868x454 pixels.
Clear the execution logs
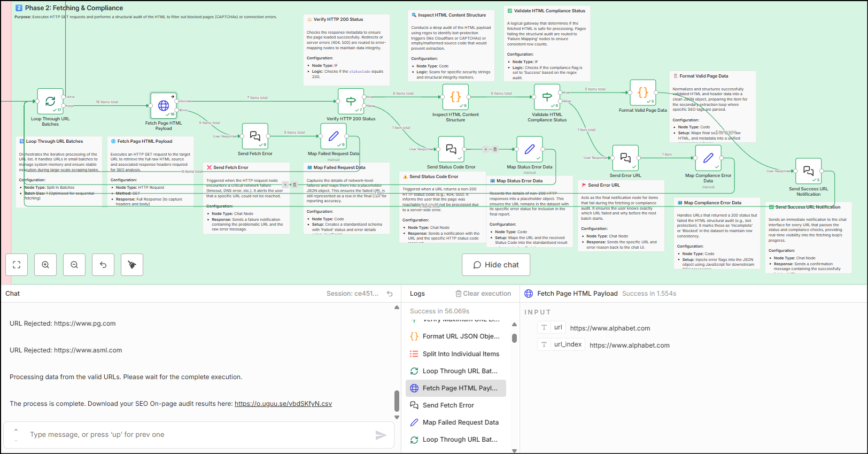coord(483,294)
